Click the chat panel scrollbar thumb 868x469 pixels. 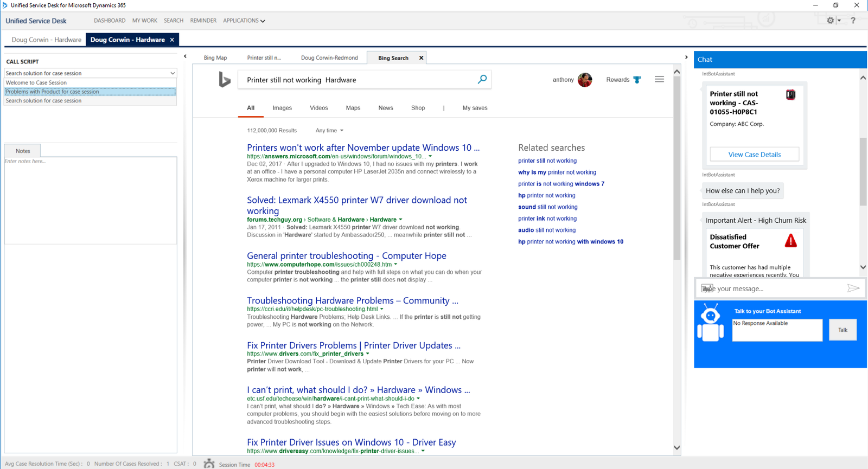point(863,172)
